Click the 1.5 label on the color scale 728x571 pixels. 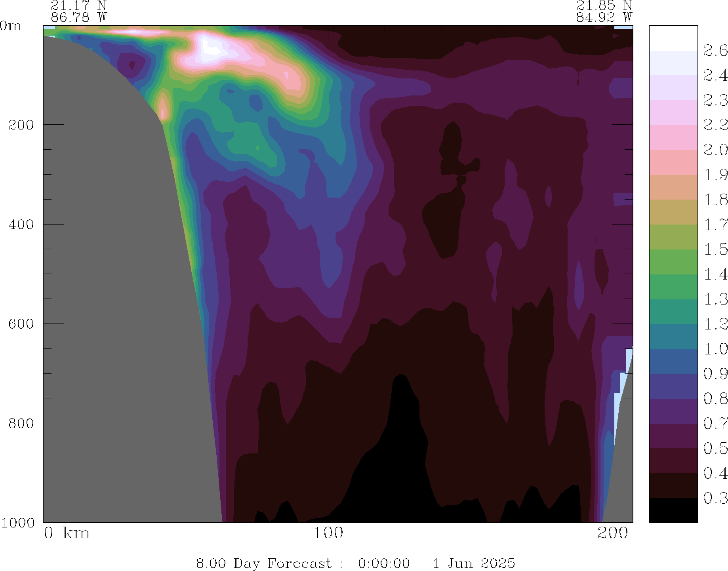(715, 249)
